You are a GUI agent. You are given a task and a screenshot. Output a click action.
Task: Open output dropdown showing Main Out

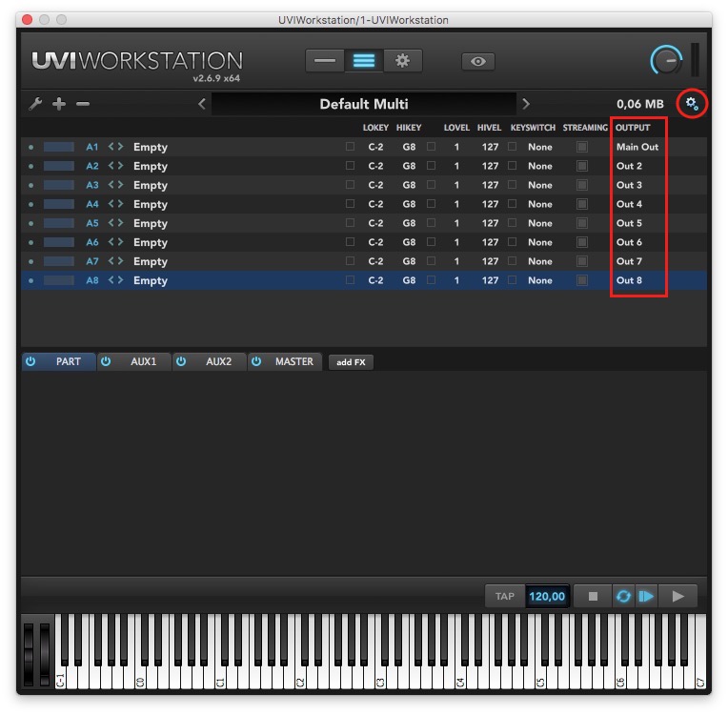(x=637, y=147)
